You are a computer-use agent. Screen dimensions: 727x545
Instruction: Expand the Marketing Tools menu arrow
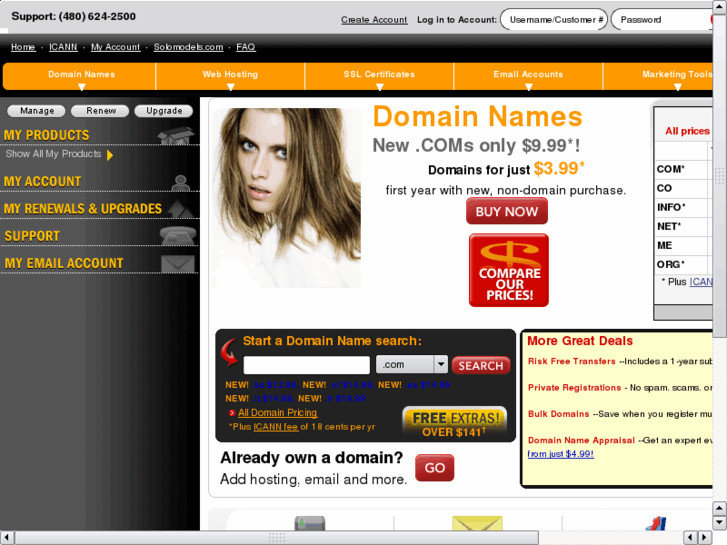click(x=678, y=86)
